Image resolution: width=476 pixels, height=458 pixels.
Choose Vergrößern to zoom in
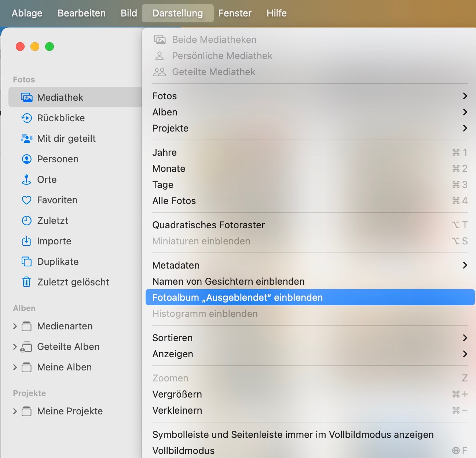(177, 394)
